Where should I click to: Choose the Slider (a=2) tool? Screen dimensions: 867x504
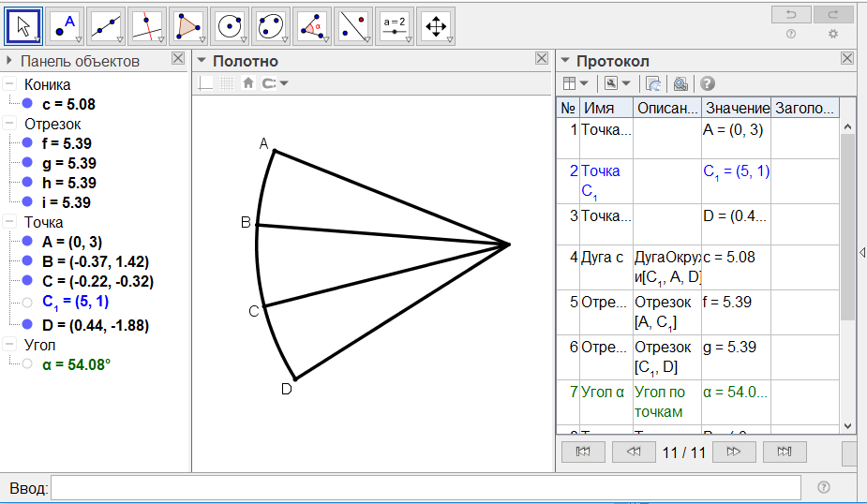(x=395, y=25)
